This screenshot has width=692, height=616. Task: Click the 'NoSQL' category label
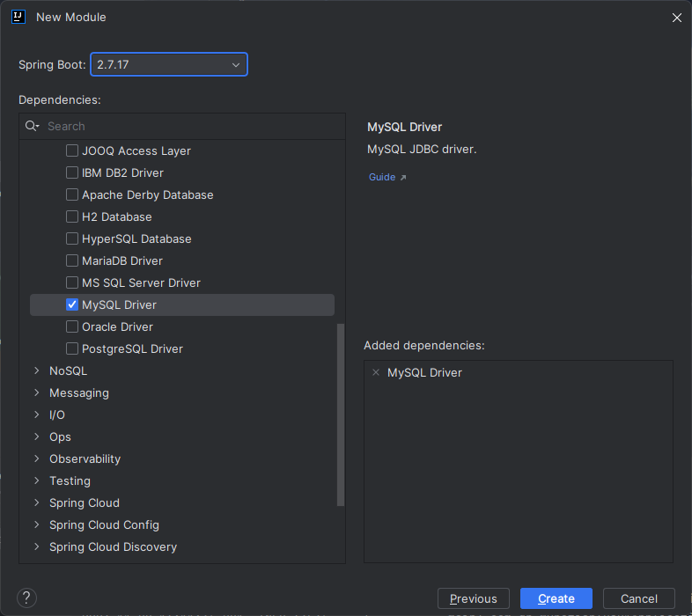click(x=68, y=370)
